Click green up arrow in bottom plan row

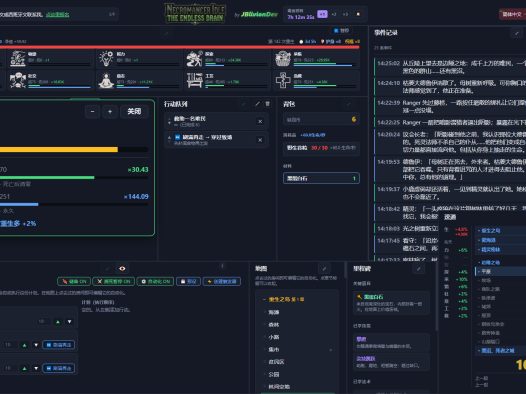(24, 368)
